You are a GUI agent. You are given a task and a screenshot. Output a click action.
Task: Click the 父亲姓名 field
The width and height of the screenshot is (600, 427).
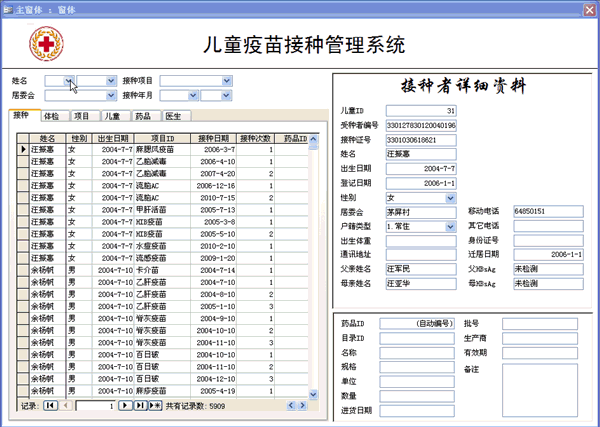pos(421,269)
